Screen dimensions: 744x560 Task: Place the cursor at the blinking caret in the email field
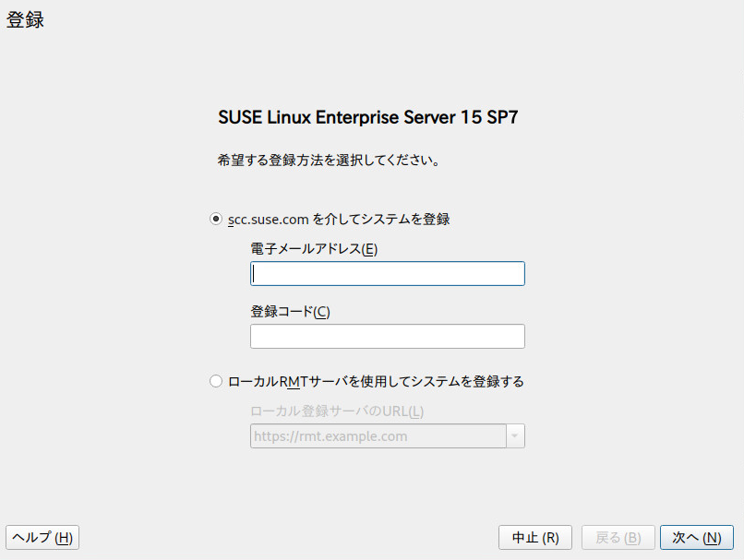click(254, 274)
